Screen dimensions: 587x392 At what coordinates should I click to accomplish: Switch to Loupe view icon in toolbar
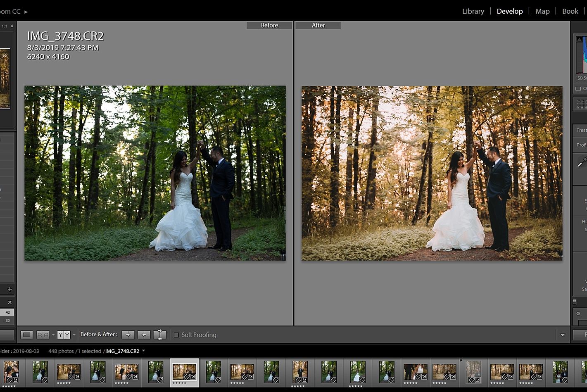point(27,335)
